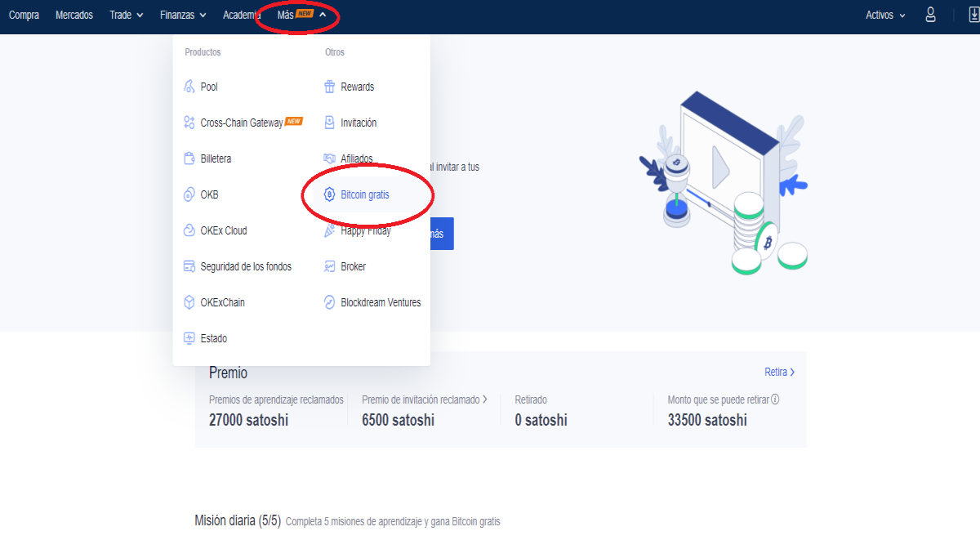Click the OKEx Cloud icon
Image resolution: width=980 pixels, height=549 pixels.
[189, 230]
